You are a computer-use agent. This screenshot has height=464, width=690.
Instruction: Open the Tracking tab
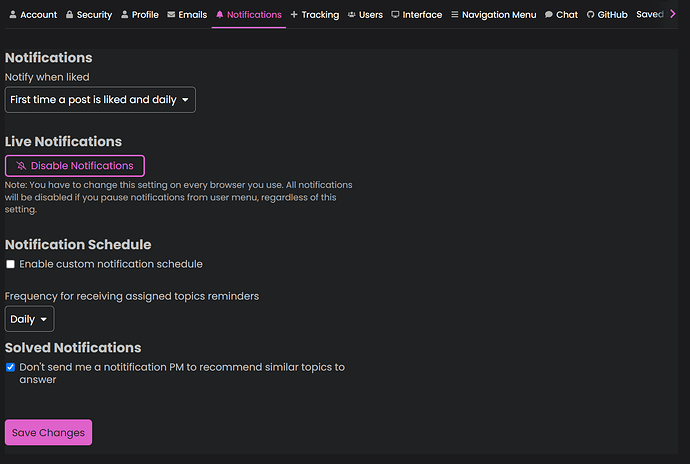(315, 15)
